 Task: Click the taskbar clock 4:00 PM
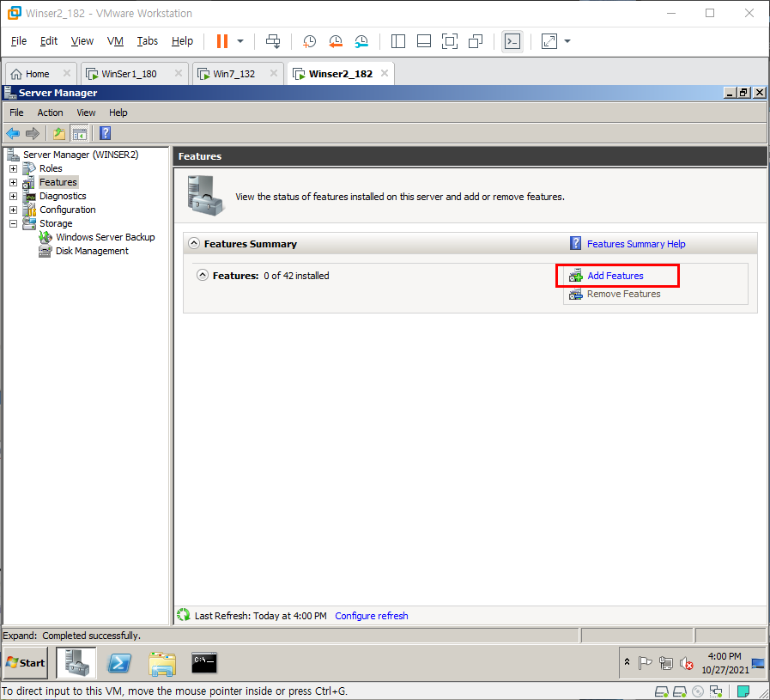point(725,656)
